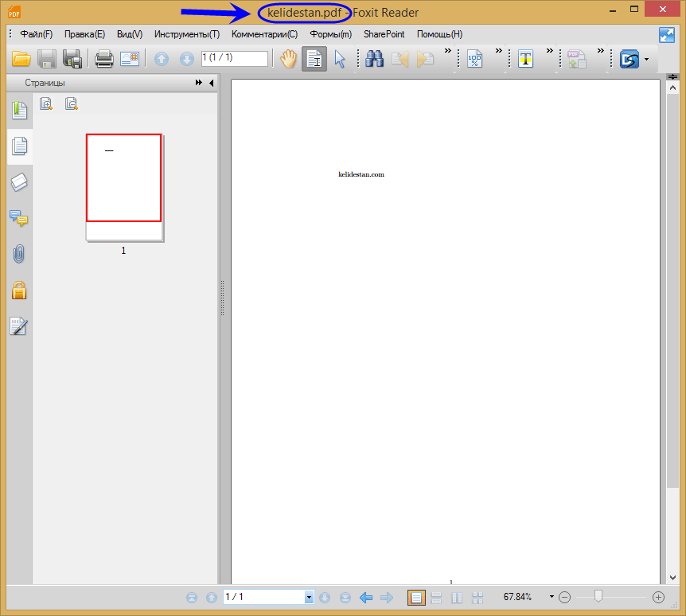Open the Помощь menu
This screenshot has width=686, height=616.
[439, 34]
